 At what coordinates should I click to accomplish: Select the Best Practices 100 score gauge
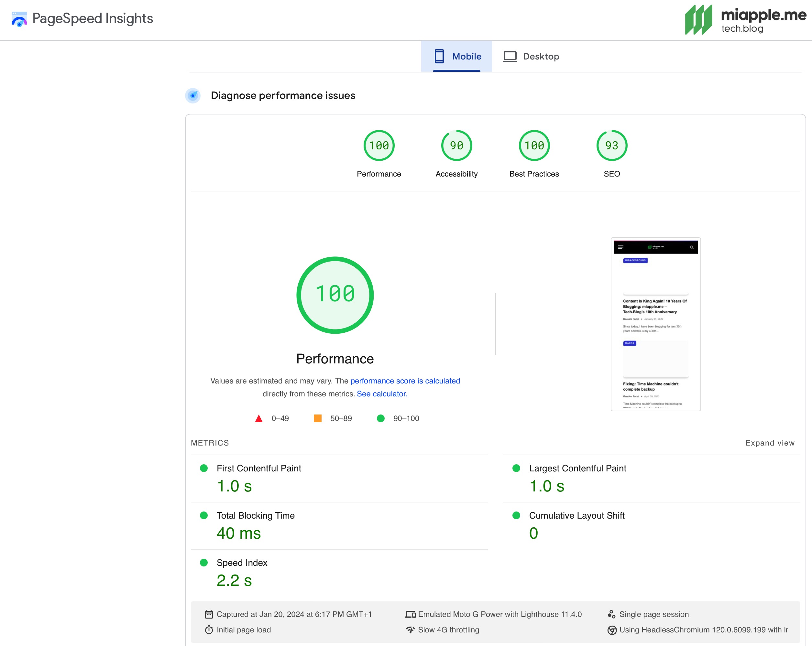[x=534, y=145]
